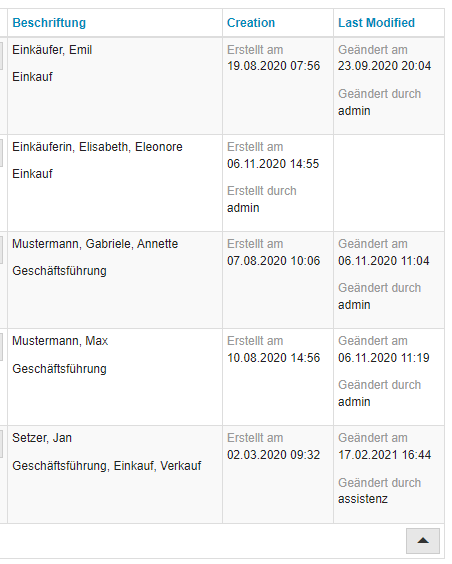Select the Setzer, Jan entry
The width and height of the screenshot is (452, 564).
click(42, 438)
